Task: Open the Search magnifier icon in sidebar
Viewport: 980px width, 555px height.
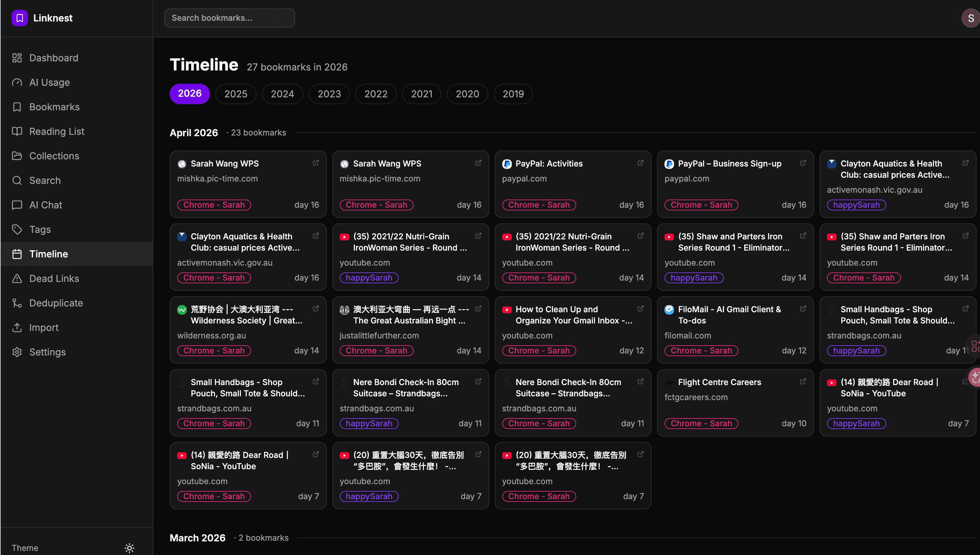Action: 17,180
